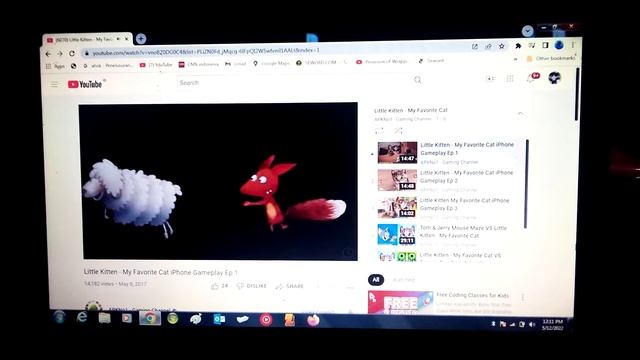640x360 pixels.
Task: Open the notifications bell
Action: 531,78
